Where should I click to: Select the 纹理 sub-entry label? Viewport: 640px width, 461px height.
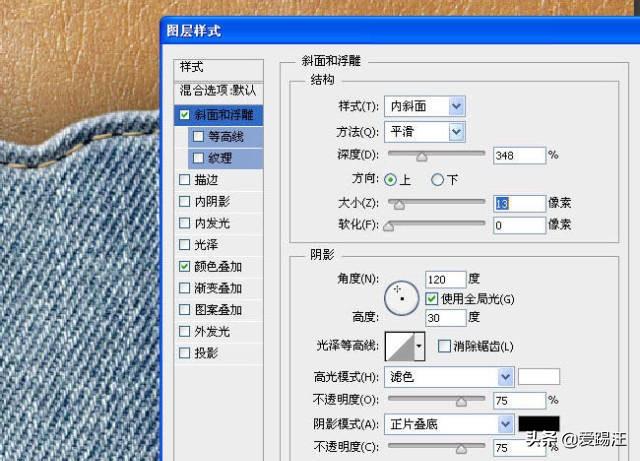coord(220,158)
